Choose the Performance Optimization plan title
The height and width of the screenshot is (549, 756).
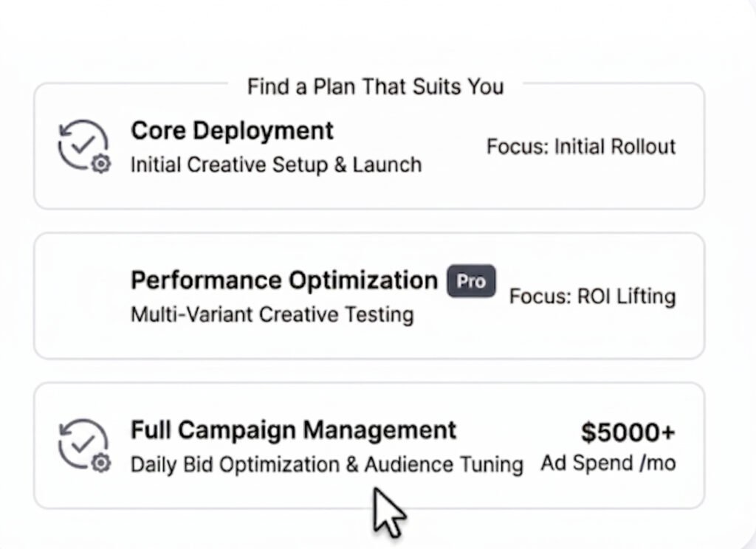[x=284, y=280]
